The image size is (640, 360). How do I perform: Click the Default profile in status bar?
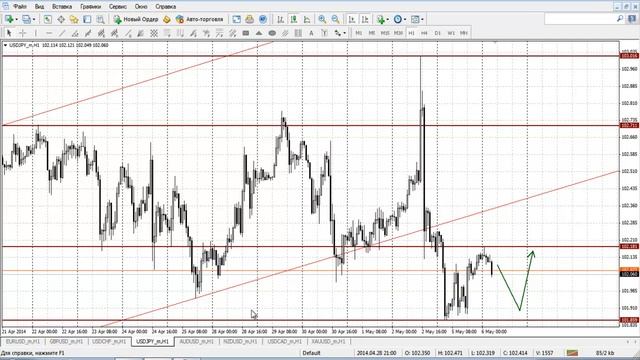pos(311,353)
